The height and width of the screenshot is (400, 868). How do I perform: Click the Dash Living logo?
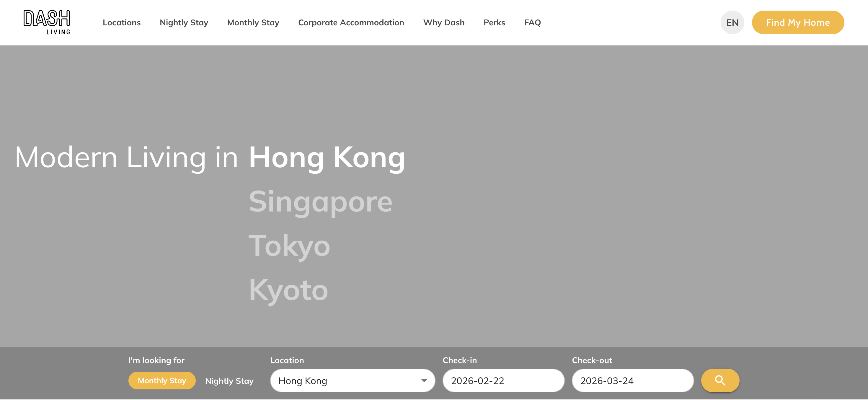pyautogui.click(x=47, y=22)
